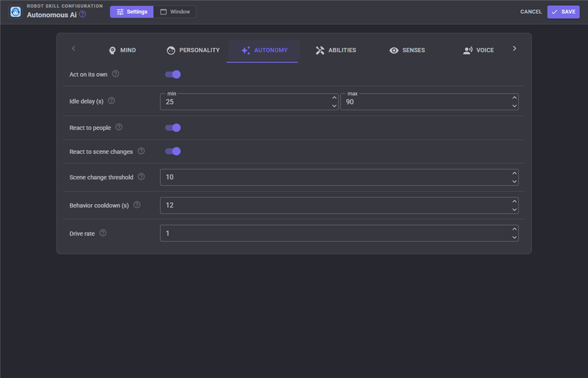Disable the Act on its own toggle
This screenshot has width=588, height=378.
(x=173, y=74)
